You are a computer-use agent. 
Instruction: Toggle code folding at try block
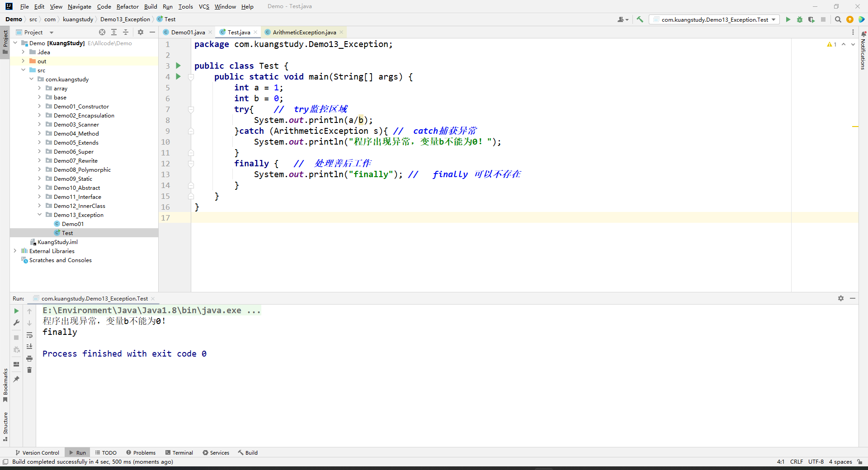pos(191,109)
